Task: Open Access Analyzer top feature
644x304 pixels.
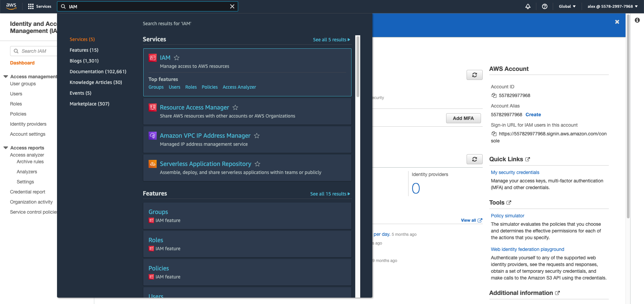Action: click(239, 87)
